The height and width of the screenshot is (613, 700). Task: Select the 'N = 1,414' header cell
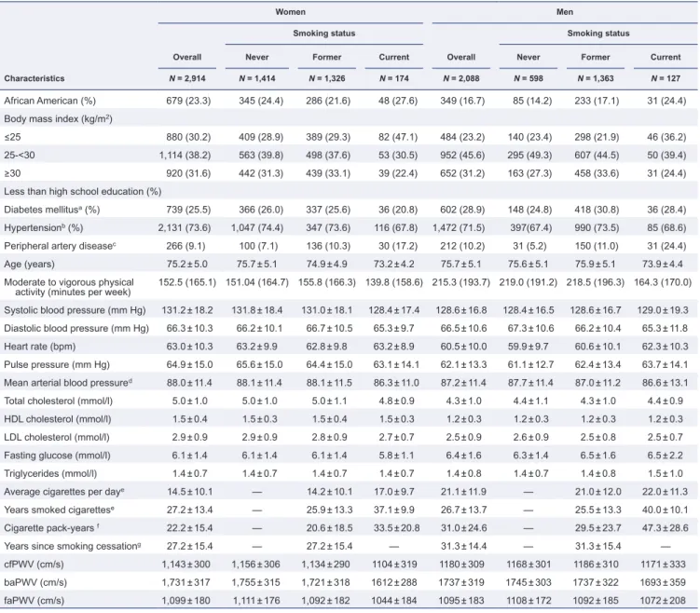pos(256,78)
